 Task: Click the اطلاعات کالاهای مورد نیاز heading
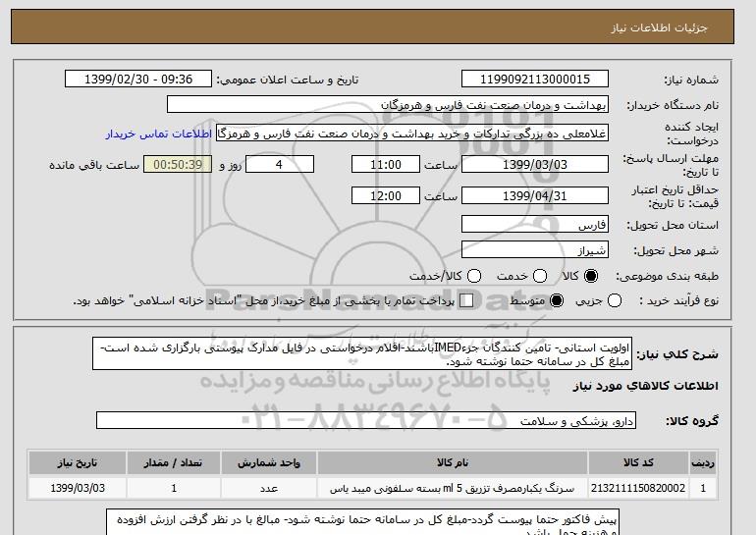pos(646,386)
